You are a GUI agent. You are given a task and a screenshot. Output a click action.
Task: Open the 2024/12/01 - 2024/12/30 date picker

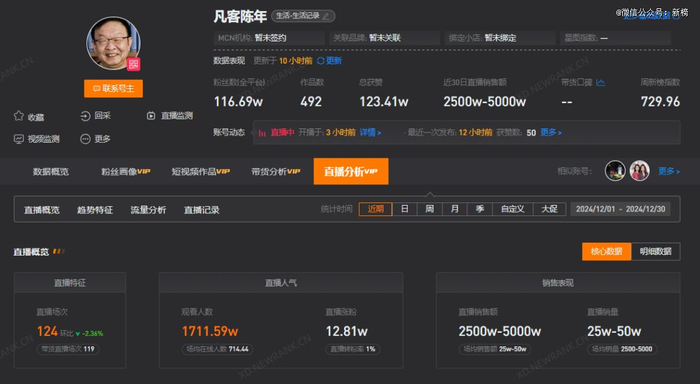(621, 209)
